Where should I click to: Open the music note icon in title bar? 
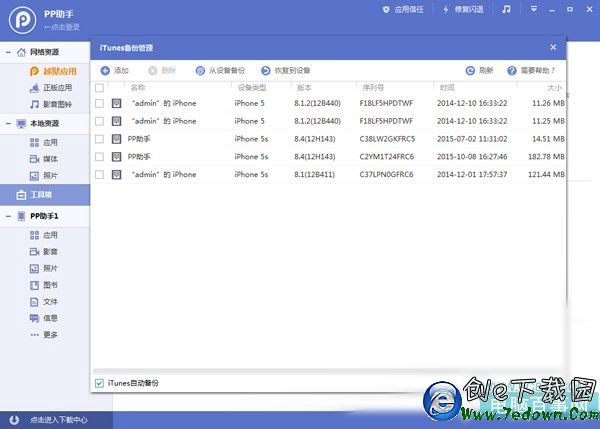[x=506, y=9]
